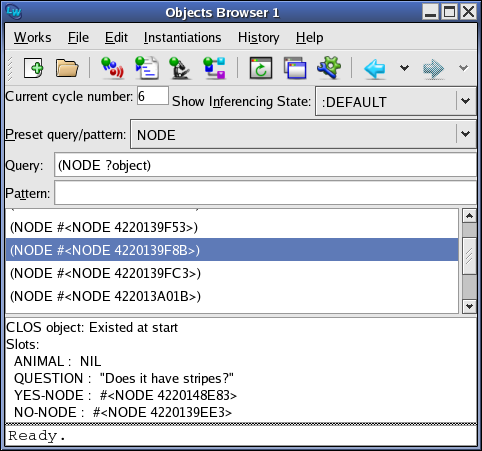482x451 pixels.
Task: Click the list scrollbar down arrow
Action: [x=469, y=306]
